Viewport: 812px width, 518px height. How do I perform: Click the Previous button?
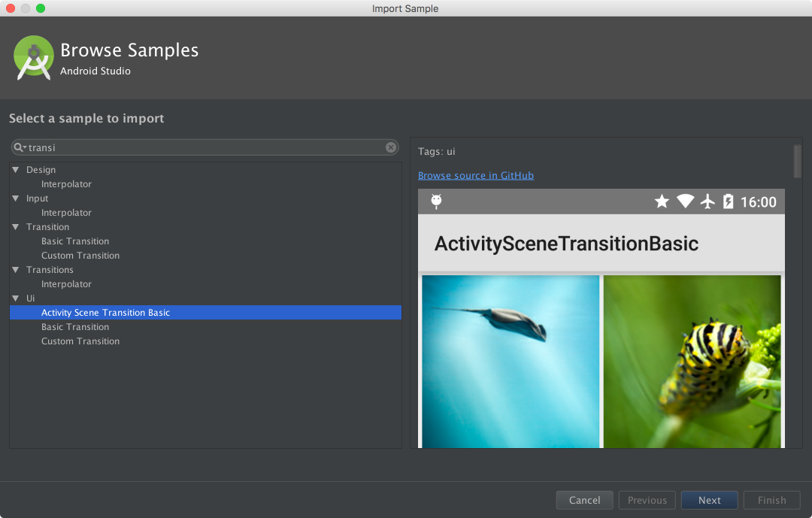pos(647,501)
